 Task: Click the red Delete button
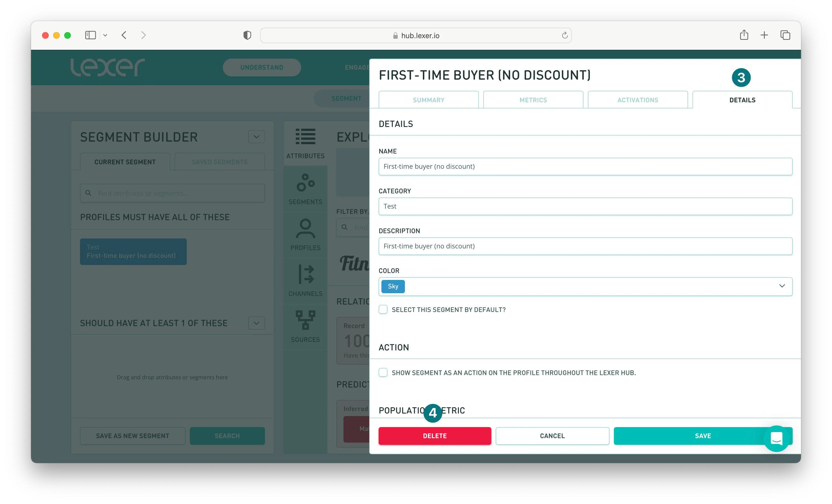[435, 436]
